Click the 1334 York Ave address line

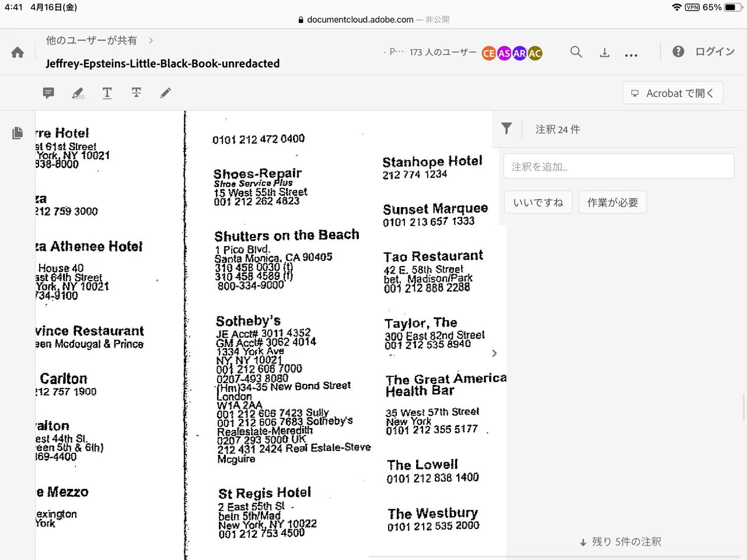pos(250,351)
